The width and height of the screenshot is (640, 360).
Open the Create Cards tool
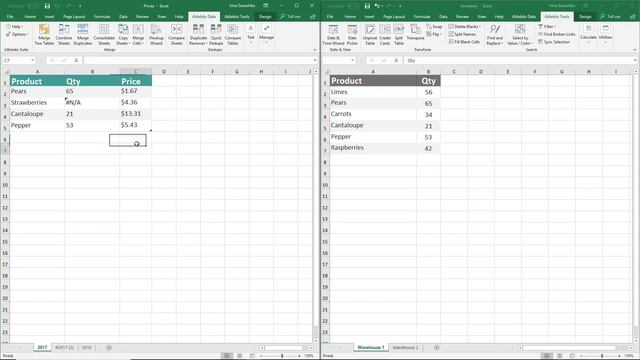point(385,34)
